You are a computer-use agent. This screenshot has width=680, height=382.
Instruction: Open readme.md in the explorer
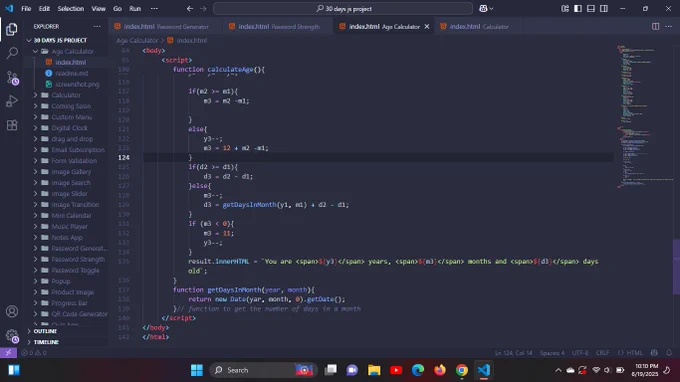(71, 73)
